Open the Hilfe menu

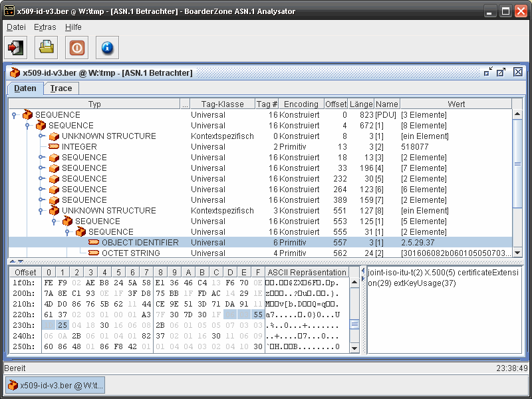coord(73,27)
